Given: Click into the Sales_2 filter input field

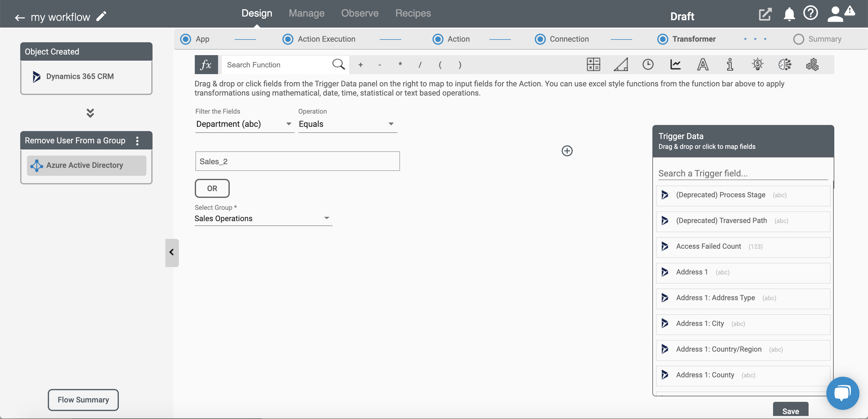Looking at the screenshot, I should click(x=297, y=160).
